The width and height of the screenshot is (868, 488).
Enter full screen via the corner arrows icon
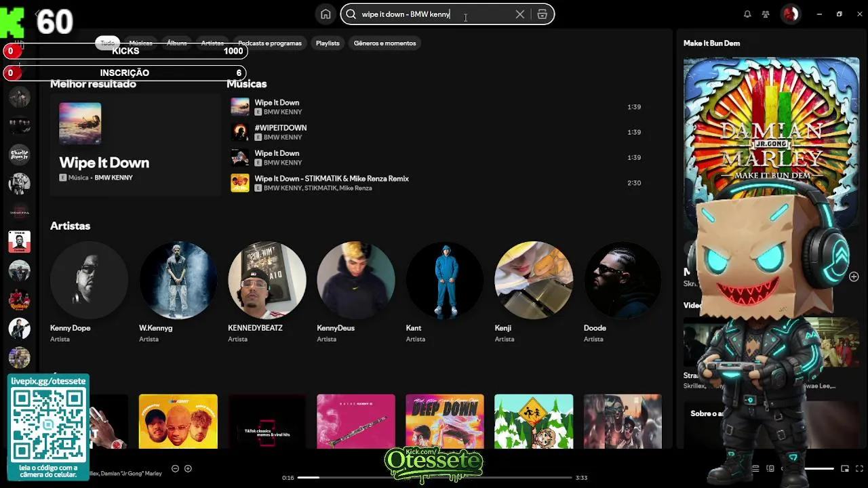point(860,468)
